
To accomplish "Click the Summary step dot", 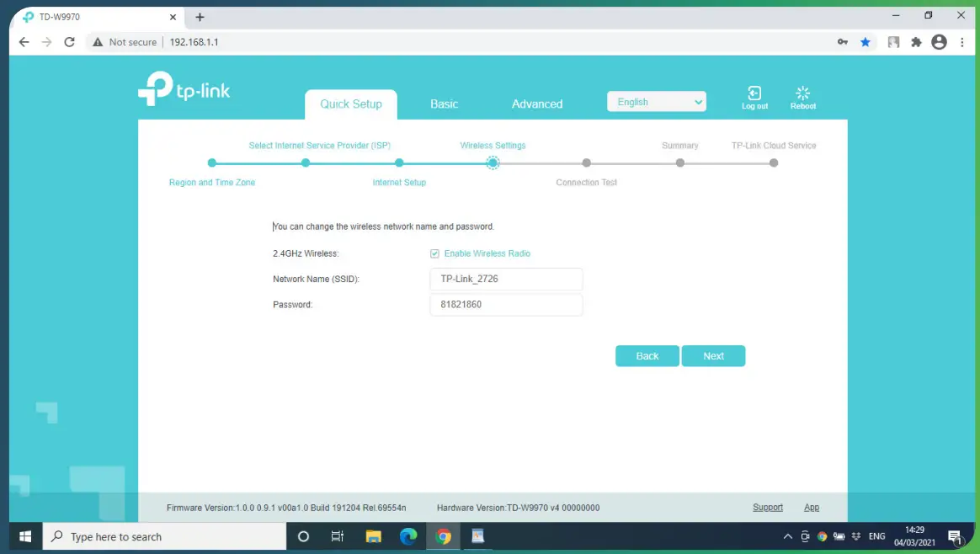I will (x=679, y=162).
